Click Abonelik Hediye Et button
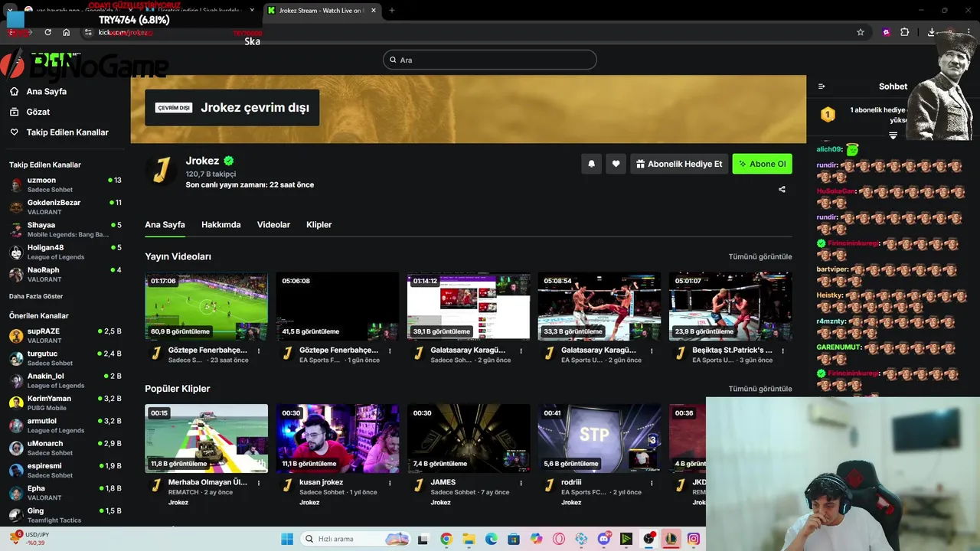 pyautogui.click(x=679, y=164)
